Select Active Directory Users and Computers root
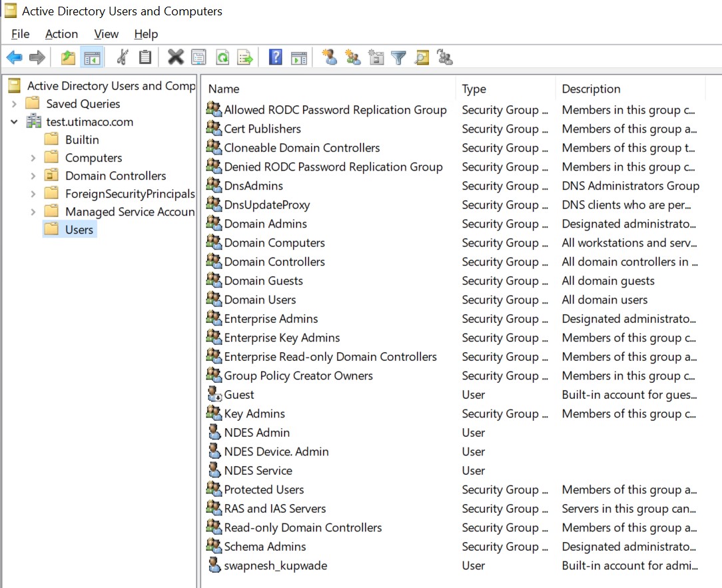The width and height of the screenshot is (722, 588). pyautogui.click(x=111, y=86)
